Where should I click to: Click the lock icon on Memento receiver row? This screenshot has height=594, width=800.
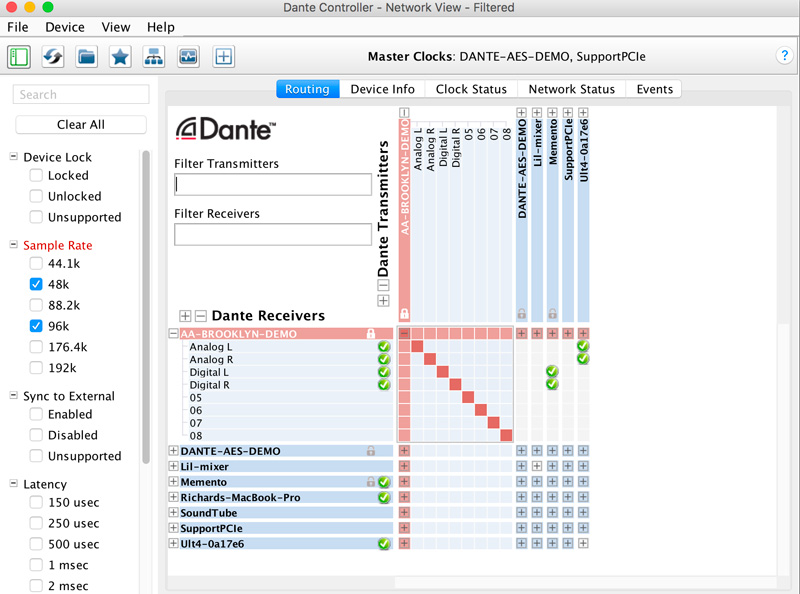tap(371, 482)
